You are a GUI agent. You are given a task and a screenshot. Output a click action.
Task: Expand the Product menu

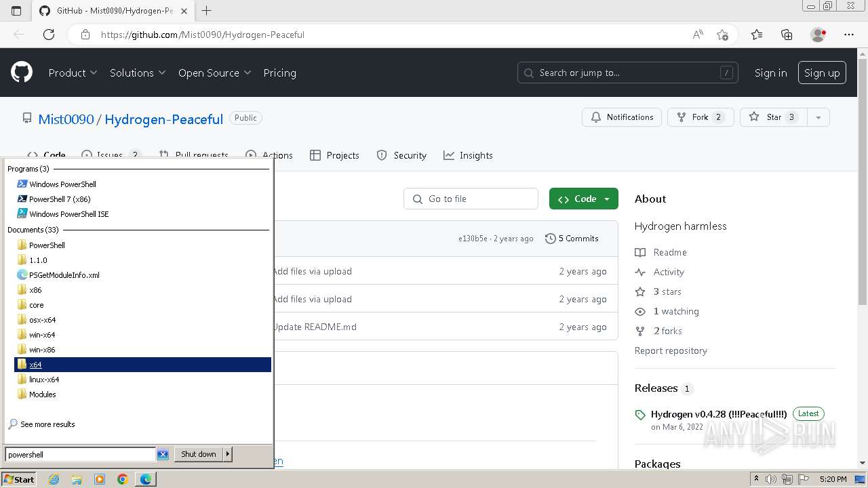point(73,73)
